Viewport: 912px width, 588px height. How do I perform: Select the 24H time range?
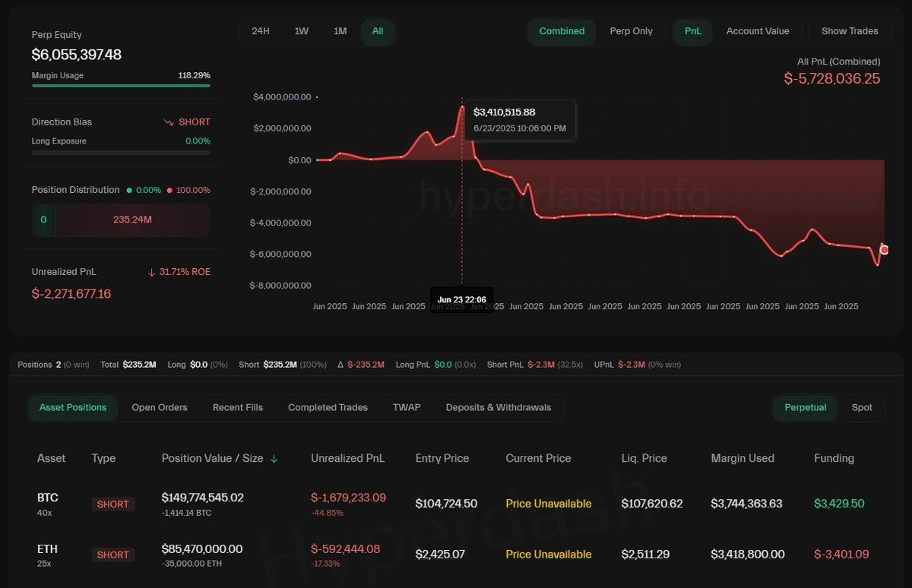coord(261,31)
